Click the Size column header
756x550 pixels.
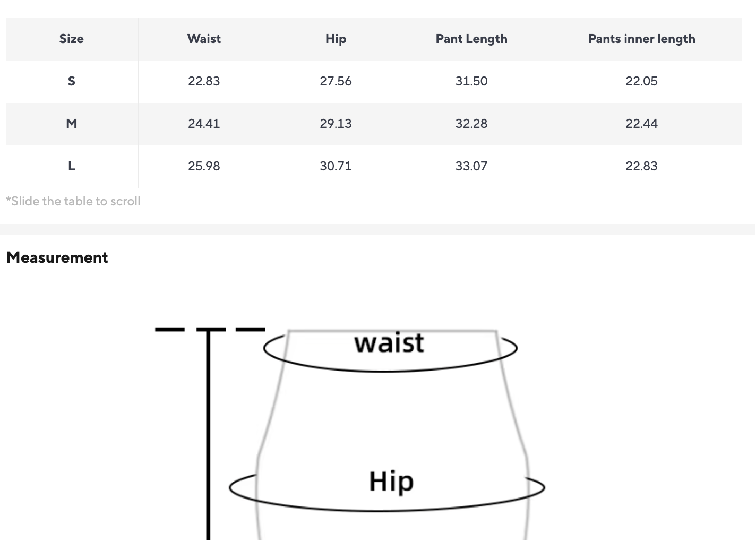(x=71, y=39)
